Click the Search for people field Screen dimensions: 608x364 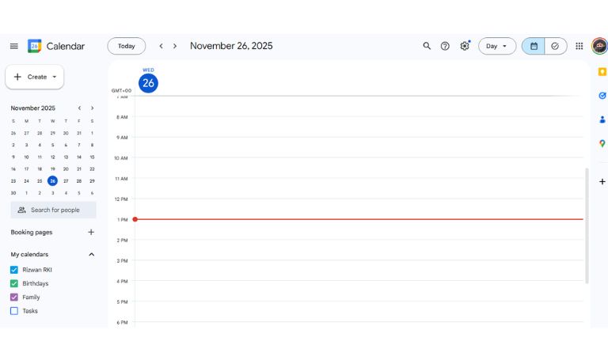pyautogui.click(x=54, y=210)
